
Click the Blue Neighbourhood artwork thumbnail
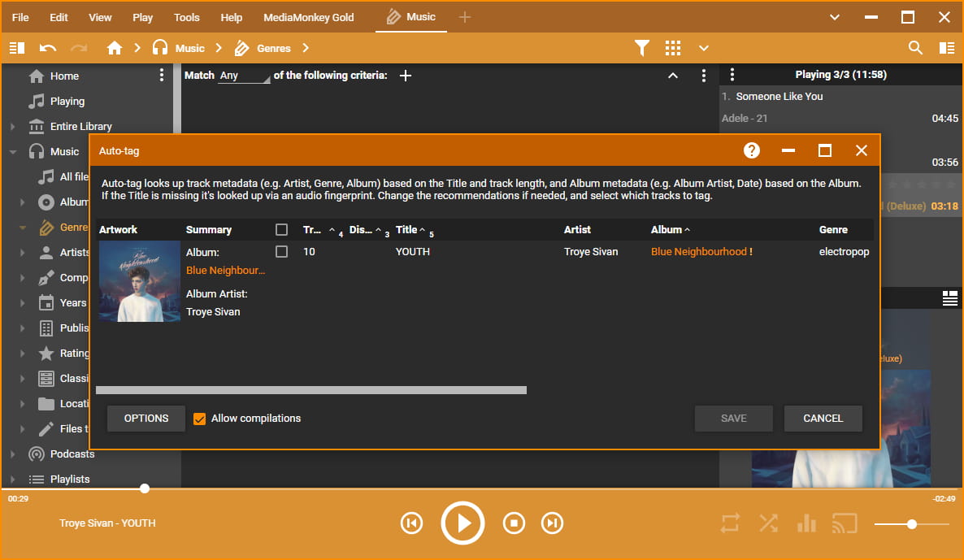140,281
